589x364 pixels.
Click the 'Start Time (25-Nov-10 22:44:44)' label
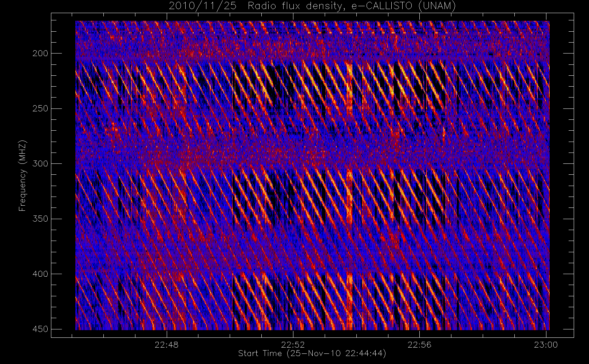(x=312, y=353)
